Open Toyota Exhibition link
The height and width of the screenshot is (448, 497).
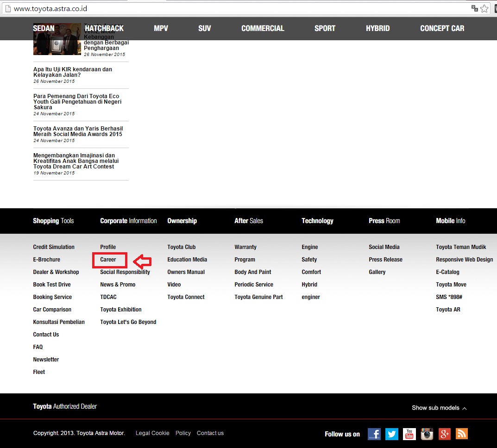pos(121,309)
